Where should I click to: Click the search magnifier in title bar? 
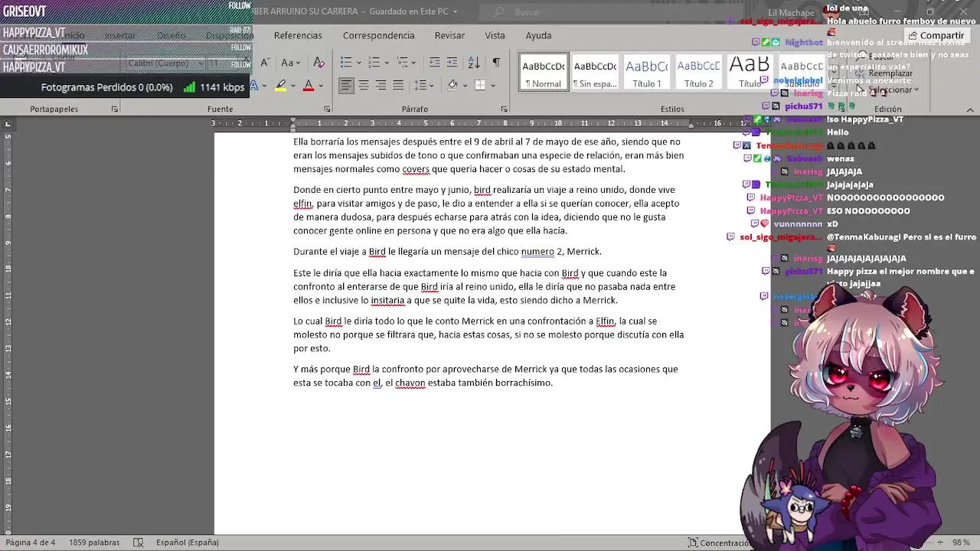499,11
